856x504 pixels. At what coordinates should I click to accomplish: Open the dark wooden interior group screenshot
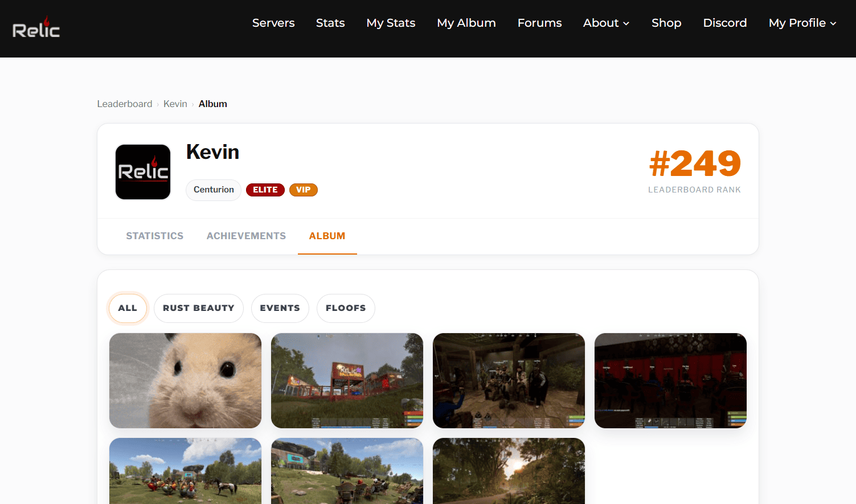[x=509, y=380]
